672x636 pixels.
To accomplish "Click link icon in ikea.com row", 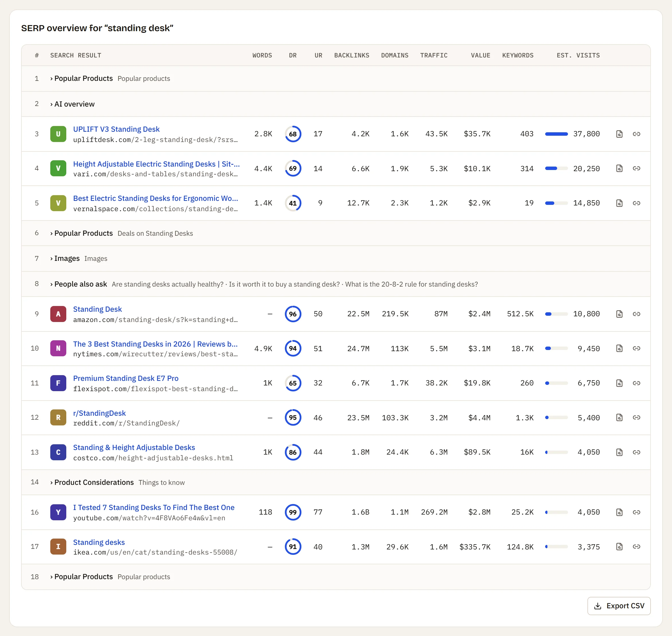I will [636, 547].
